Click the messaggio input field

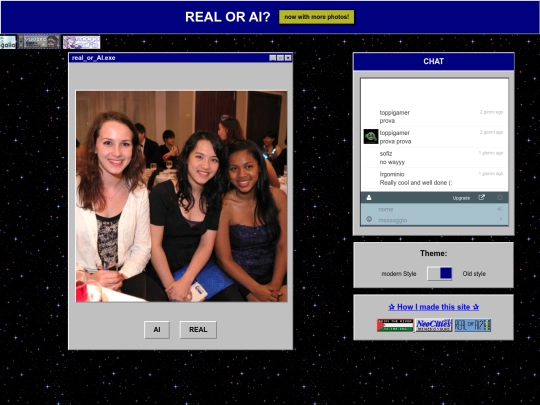434,220
